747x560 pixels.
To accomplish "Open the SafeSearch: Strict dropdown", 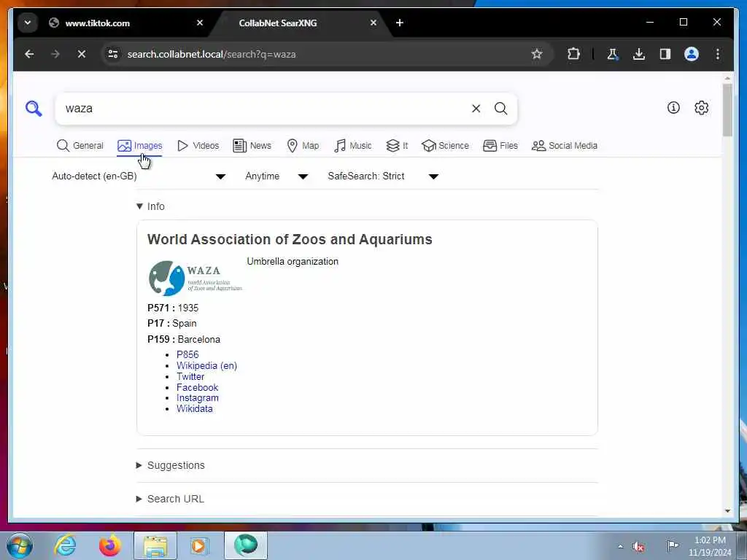I will (383, 176).
